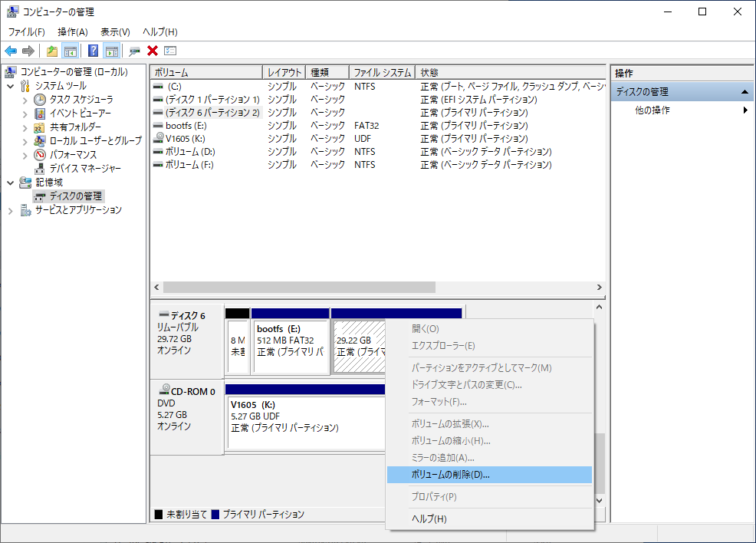This screenshot has width=756, height=543.
Task: Sort by the Layout (レイアウト) column header
Action: click(284, 72)
